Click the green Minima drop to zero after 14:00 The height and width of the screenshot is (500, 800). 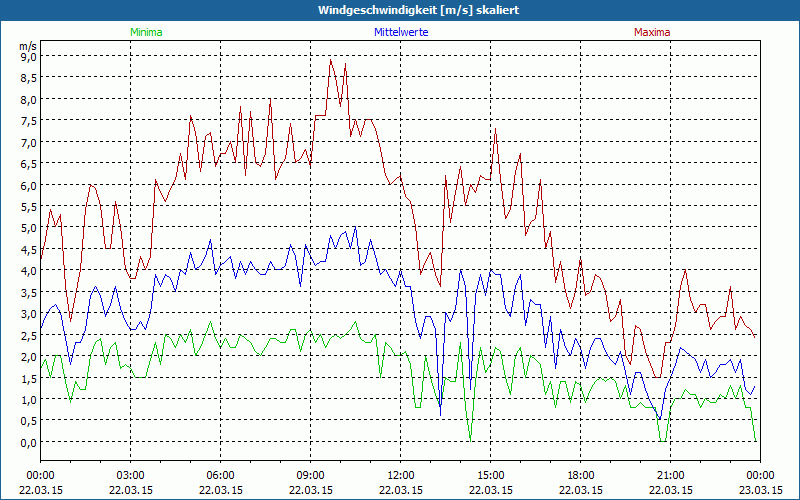pos(470,440)
